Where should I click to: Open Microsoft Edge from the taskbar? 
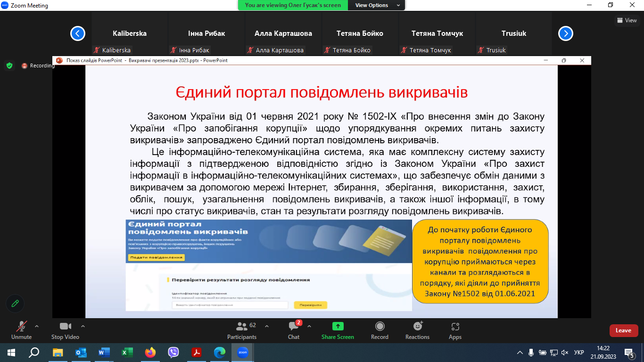(x=219, y=352)
